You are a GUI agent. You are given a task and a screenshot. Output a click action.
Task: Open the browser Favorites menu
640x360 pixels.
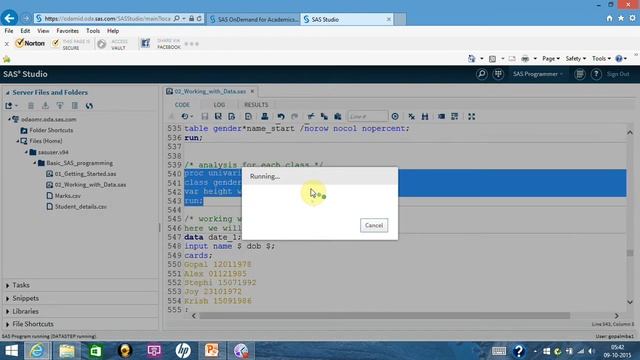pyautogui.click(x=67, y=31)
